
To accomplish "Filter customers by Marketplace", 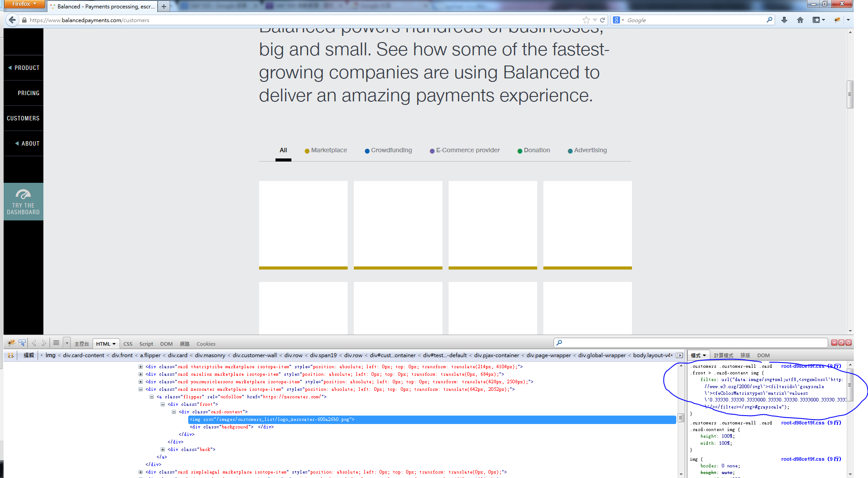I will pyautogui.click(x=326, y=150).
